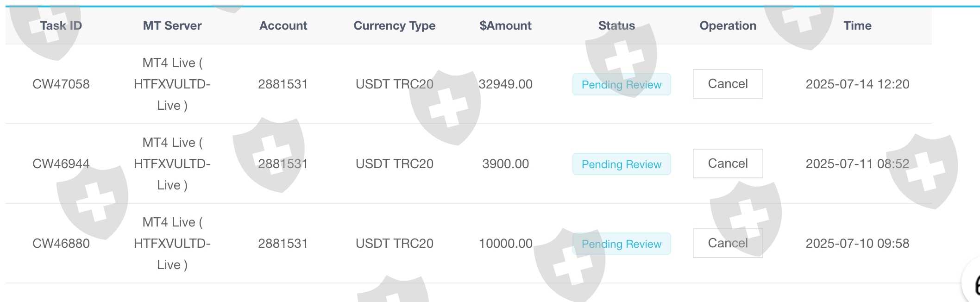Screen dimensions: 980x302
Task: Select the Currency Type column header
Action: (394, 25)
